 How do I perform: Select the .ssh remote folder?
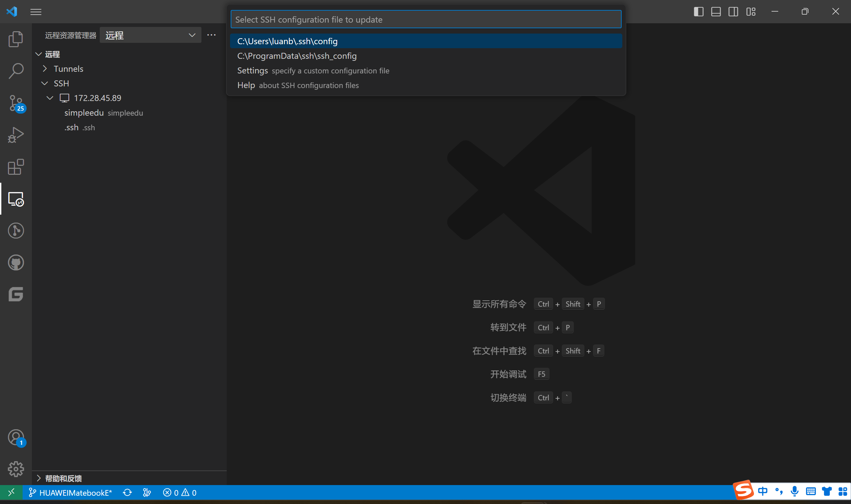click(129, 127)
